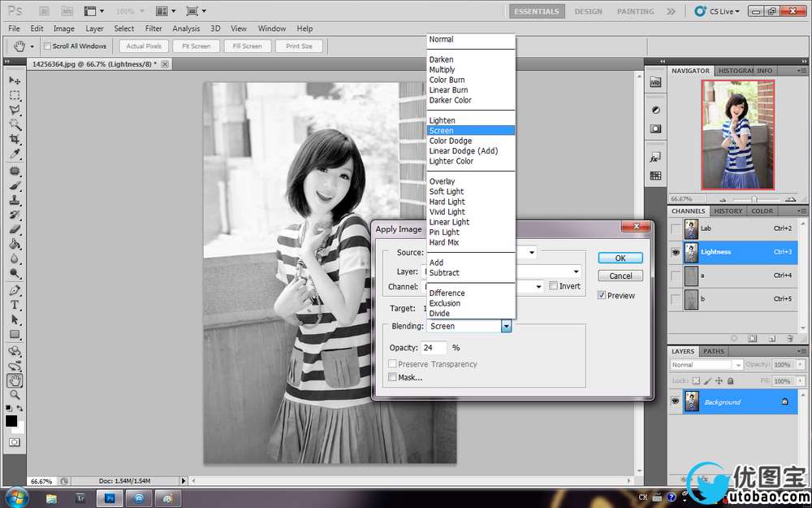Open the Layer dropdown in Apply Image
The width and height of the screenshot is (812, 508).
coord(576,271)
